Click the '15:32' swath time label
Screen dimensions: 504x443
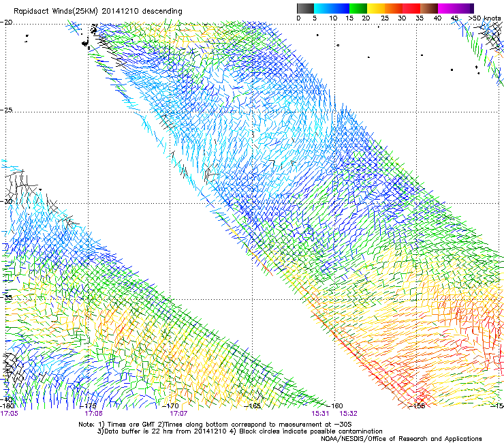click(x=349, y=414)
